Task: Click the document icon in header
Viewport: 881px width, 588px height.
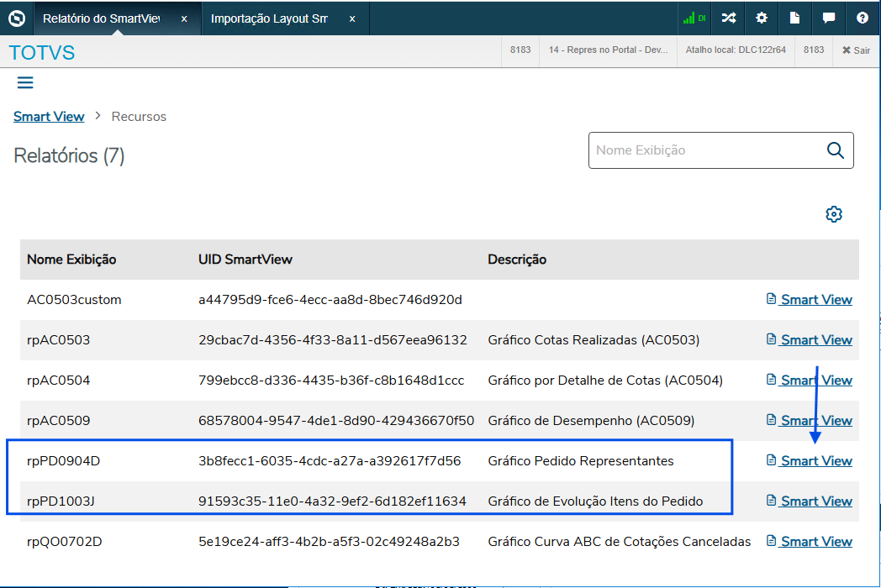Action: (x=795, y=18)
